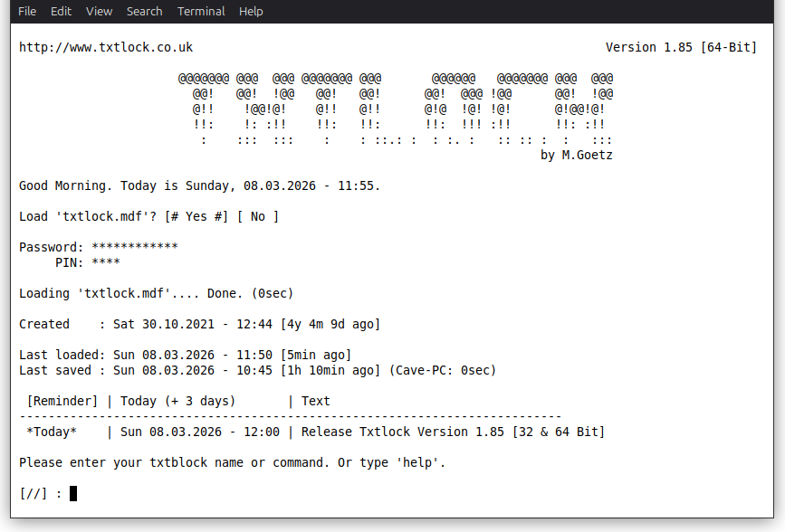
Task: Click the 'Release Txtlock Version 1.85' reminder text
Action: click(453, 432)
